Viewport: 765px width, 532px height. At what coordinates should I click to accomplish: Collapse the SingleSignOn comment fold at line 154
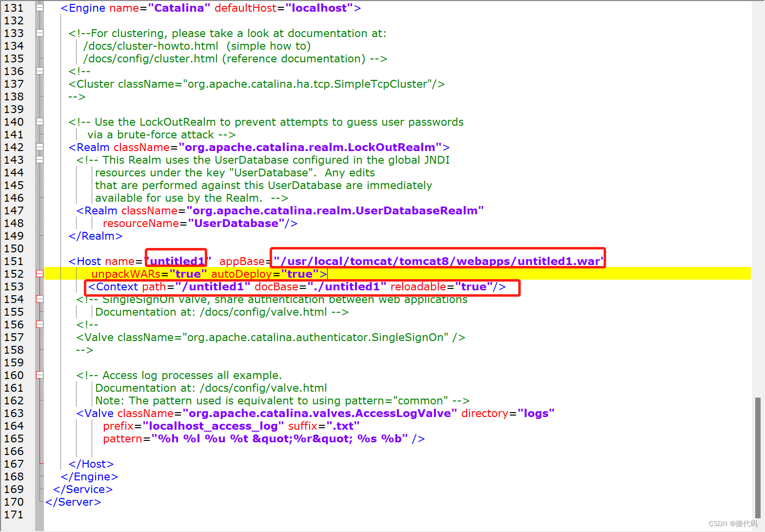pyautogui.click(x=39, y=299)
